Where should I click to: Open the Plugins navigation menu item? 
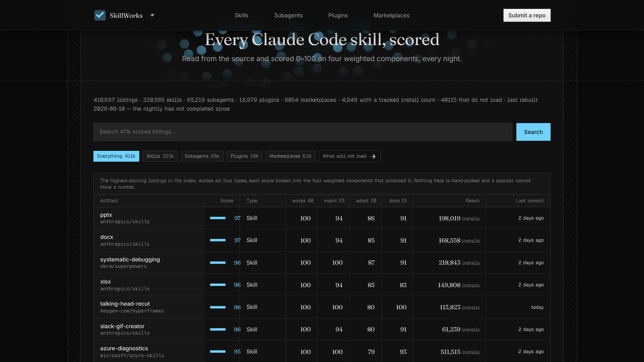pos(338,15)
